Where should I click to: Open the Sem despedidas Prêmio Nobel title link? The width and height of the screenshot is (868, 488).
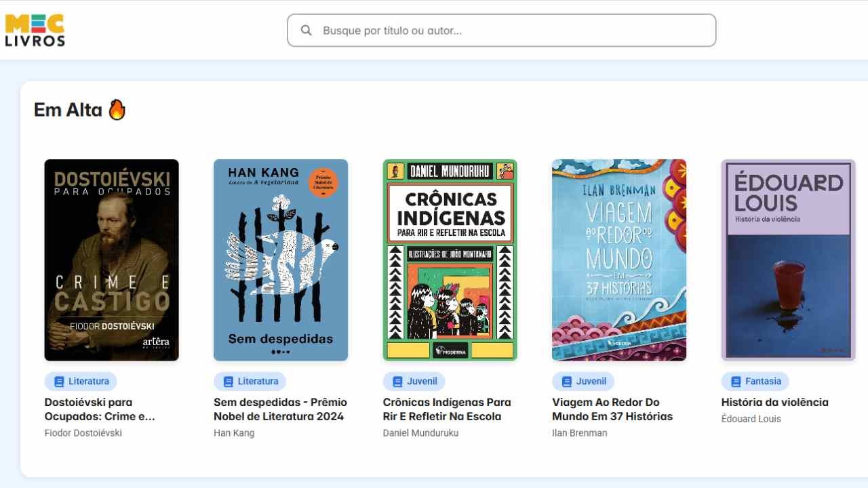tap(280, 409)
